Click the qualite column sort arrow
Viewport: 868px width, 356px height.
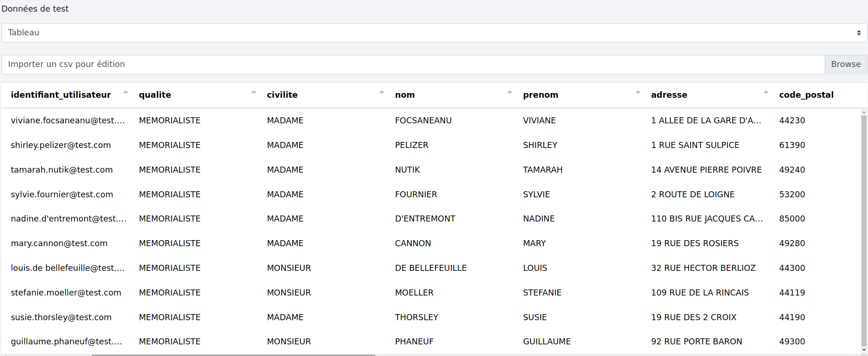pos(253,92)
